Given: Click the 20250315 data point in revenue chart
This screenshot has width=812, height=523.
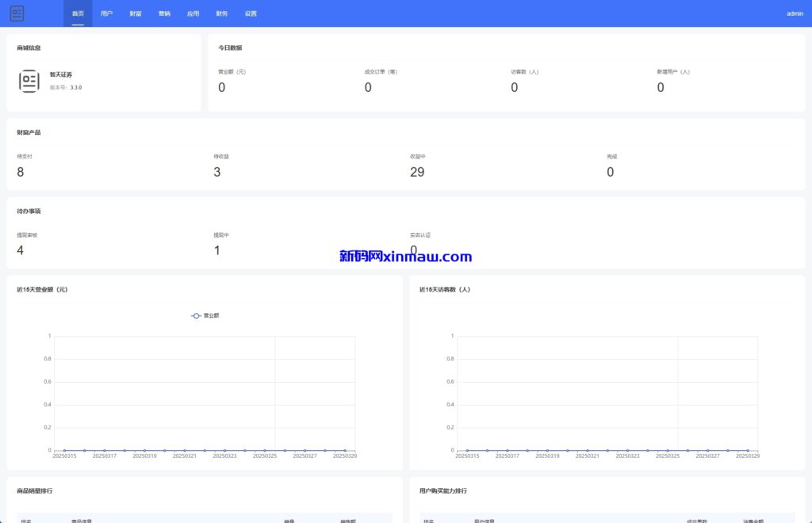Looking at the screenshot, I should pyautogui.click(x=64, y=450).
